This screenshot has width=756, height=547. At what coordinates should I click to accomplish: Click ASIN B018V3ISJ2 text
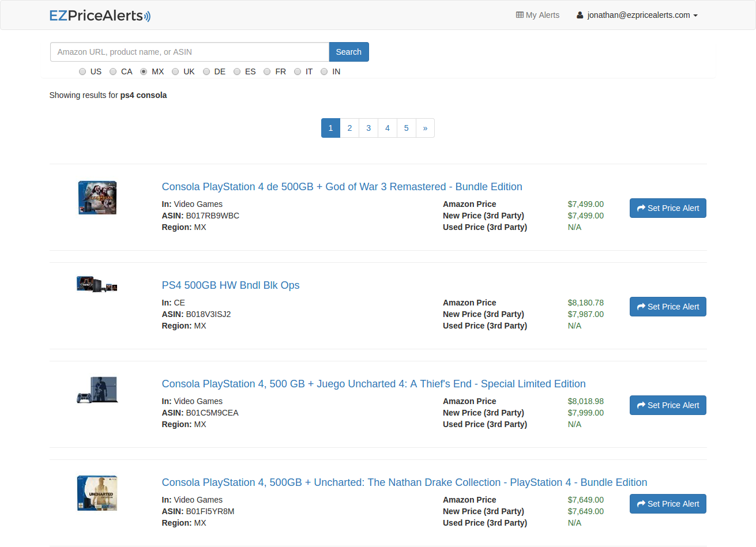click(196, 314)
